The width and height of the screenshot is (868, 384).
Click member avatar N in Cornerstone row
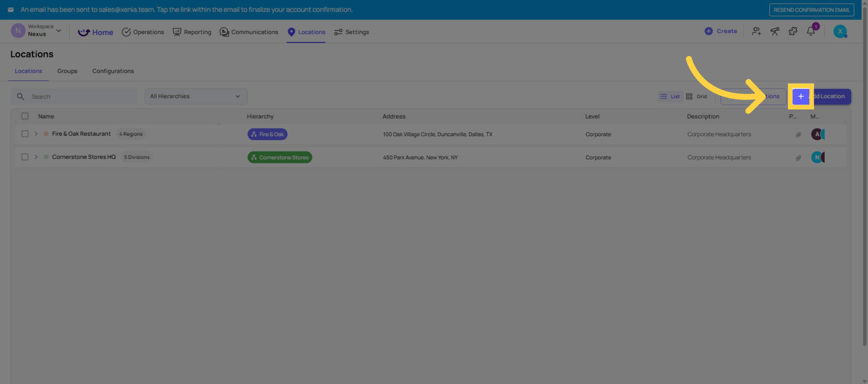816,157
